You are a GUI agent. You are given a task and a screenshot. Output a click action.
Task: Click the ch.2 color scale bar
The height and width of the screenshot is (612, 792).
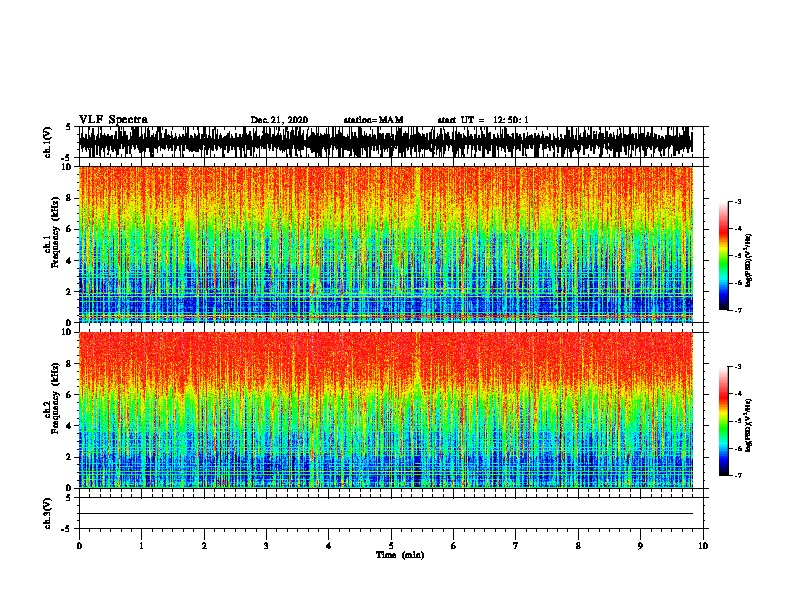click(x=723, y=421)
